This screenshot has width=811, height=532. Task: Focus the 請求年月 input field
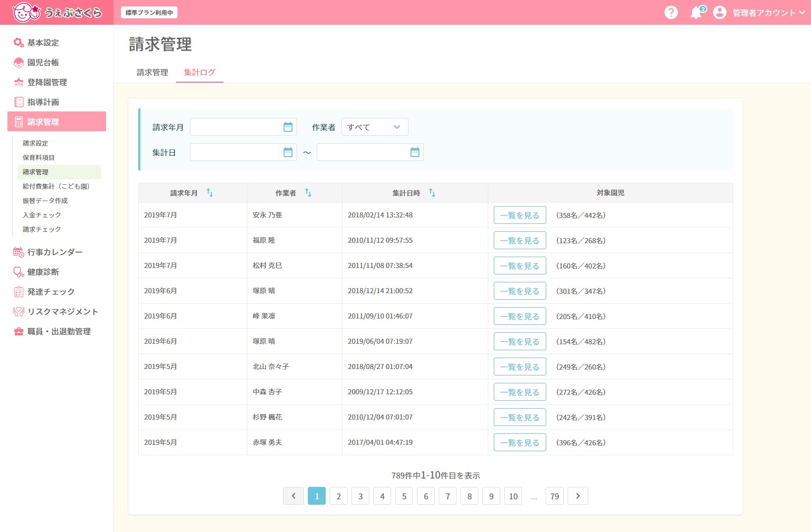[243, 127]
